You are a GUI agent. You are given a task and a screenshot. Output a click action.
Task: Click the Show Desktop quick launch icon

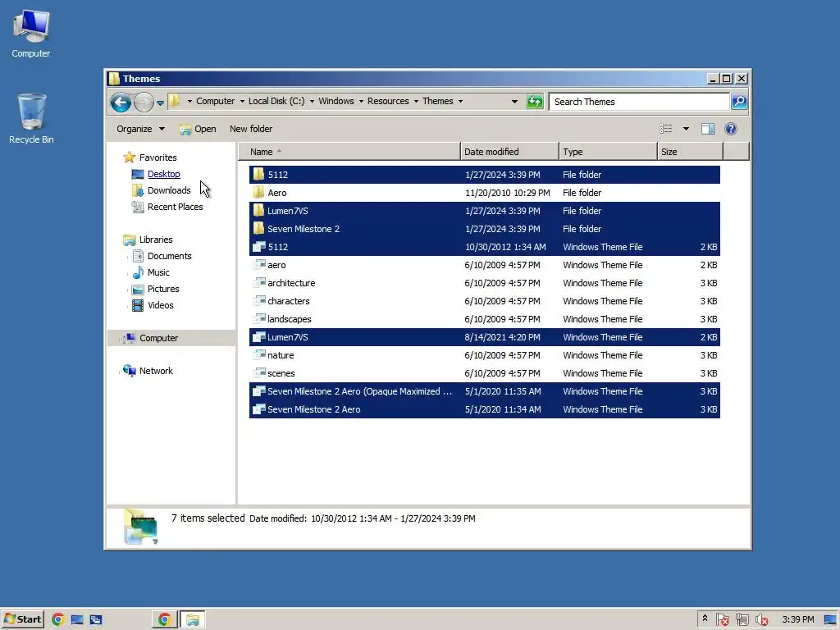pos(76,619)
